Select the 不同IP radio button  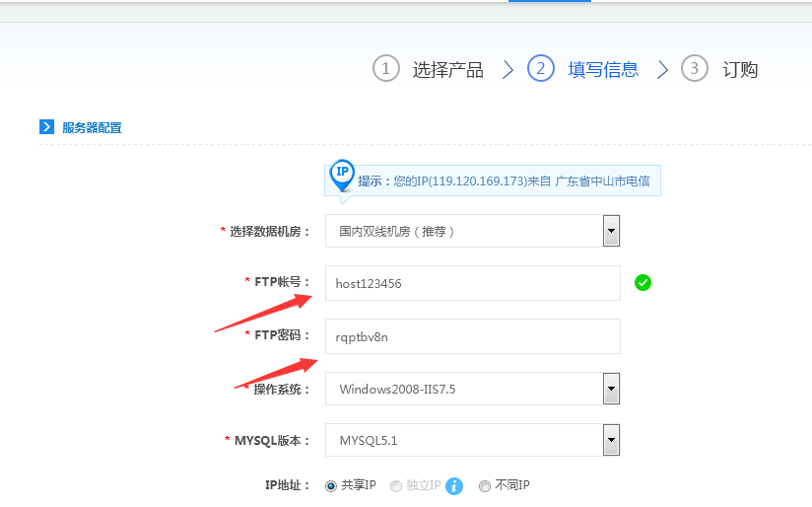click(x=485, y=486)
